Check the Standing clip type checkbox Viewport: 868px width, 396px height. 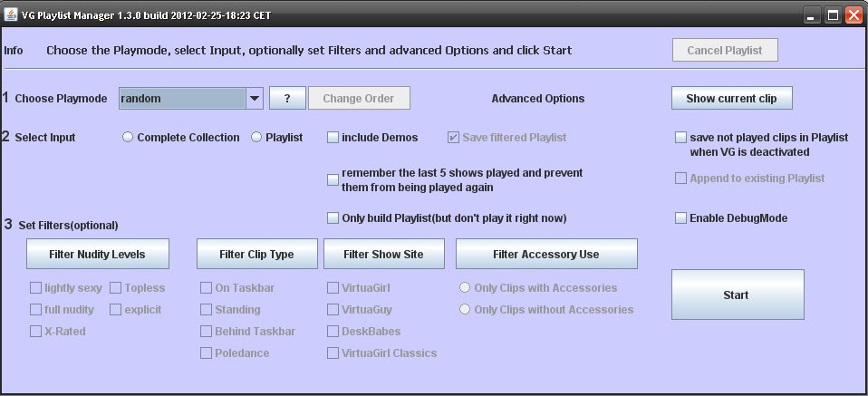click(x=206, y=310)
